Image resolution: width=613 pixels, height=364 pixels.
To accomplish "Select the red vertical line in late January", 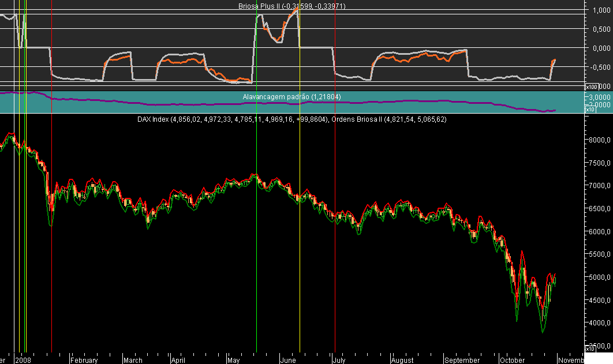I will pyautogui.click(x=51, y=176).
